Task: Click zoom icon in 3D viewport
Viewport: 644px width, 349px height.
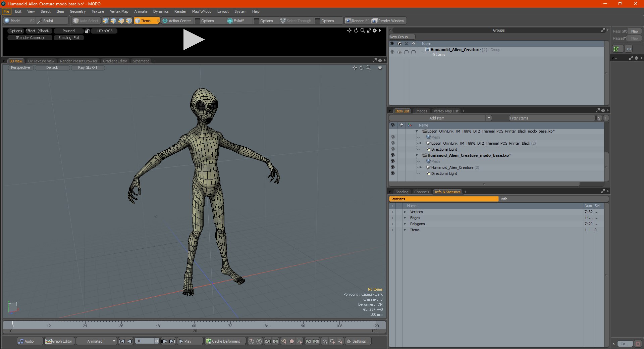Action: [368, 68]
